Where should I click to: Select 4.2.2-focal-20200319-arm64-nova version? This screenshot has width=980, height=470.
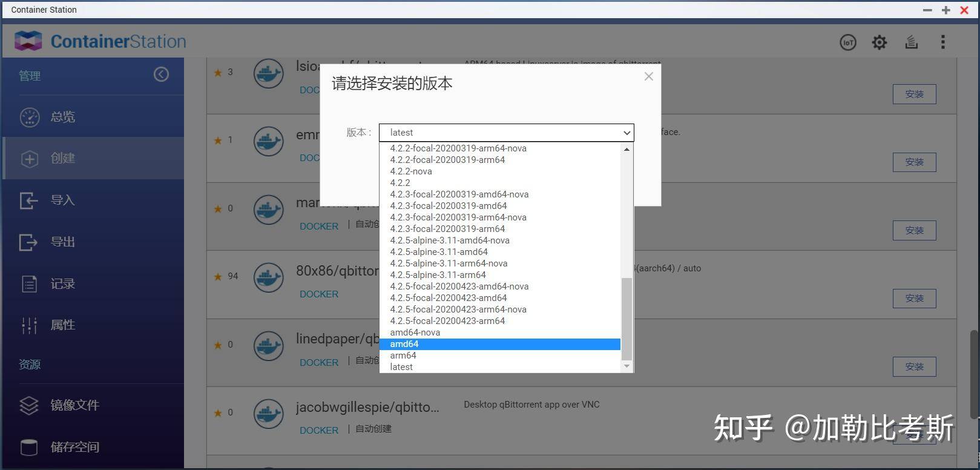(500, 148)
